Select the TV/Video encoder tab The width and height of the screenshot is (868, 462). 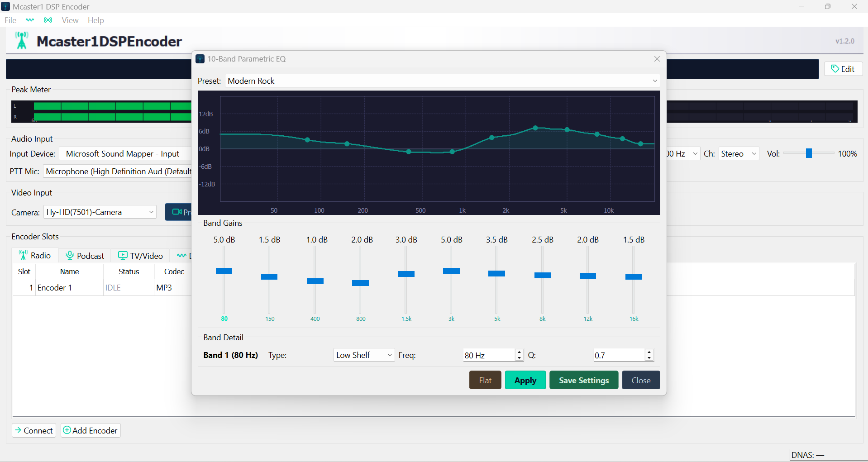[140, 256]
